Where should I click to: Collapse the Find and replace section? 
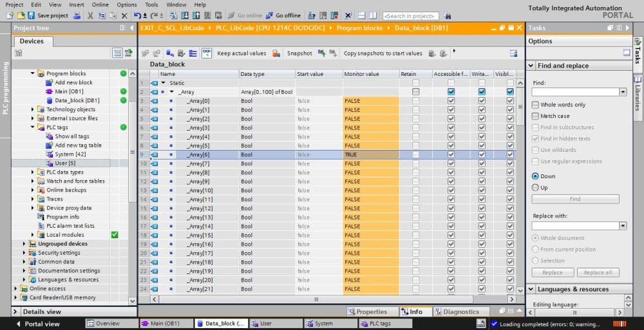[531, 66]
